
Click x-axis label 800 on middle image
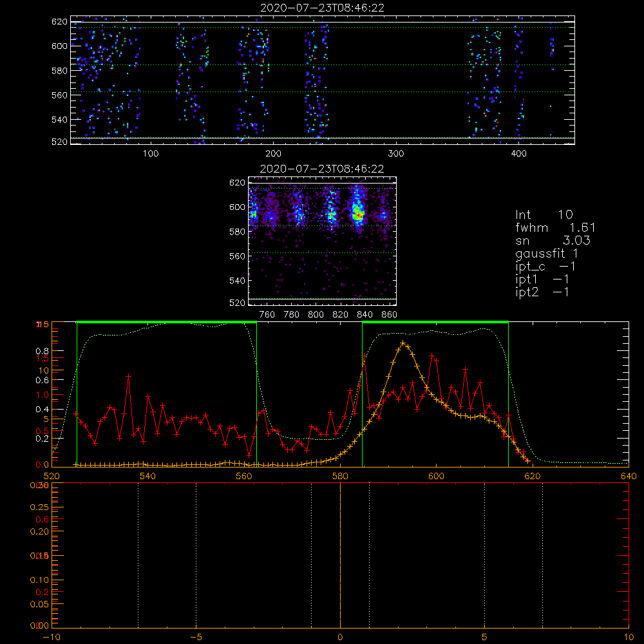pyautogui.click(x=316, y=315)
